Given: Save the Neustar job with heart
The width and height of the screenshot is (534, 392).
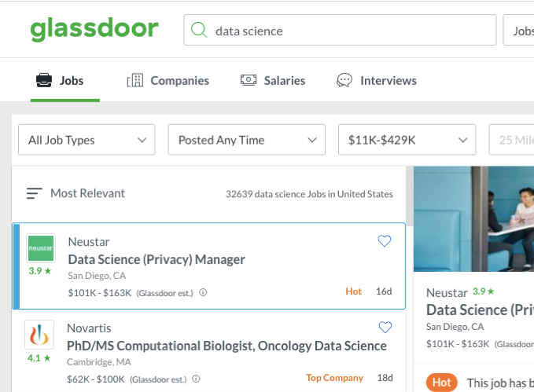Looking at the screenshot, I should (385, 241).
